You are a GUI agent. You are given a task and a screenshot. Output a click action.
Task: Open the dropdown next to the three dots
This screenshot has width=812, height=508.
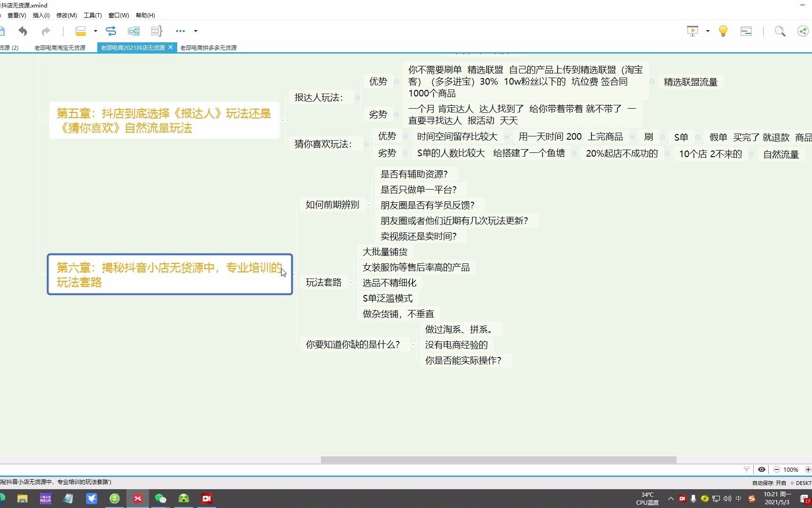[195, 31]
